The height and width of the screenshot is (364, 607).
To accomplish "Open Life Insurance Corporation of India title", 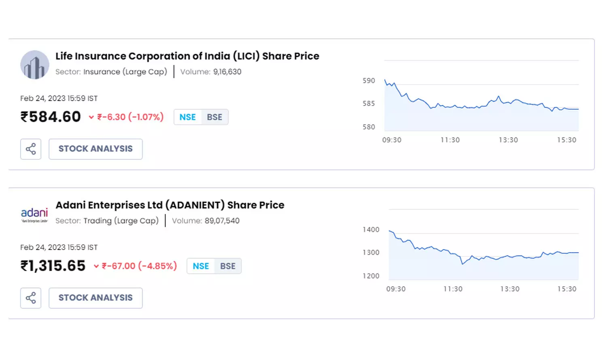I will (x=187, y=56).
